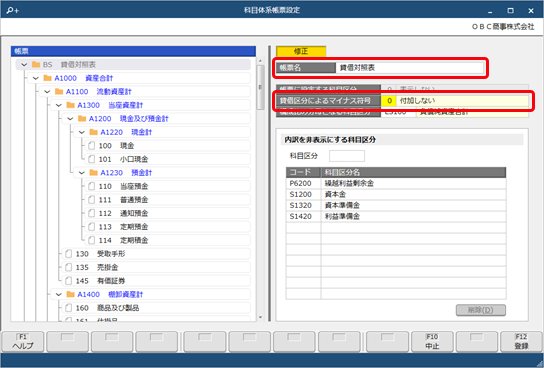Viewport: 544px width, 368px height.
Task: Collapse the A1230 預金計 node
Action: click(x=82, y=173)
